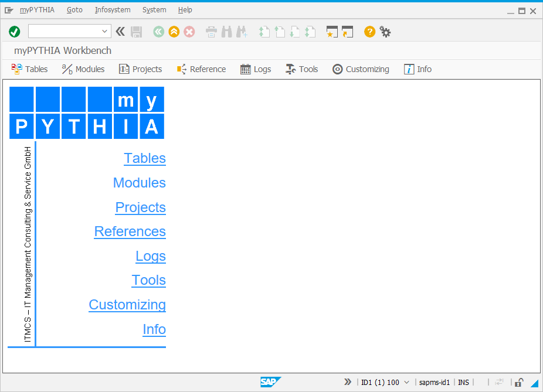The width and height of the screenshot is (543, 392).
Task: Open the Info link
Action: coord(154,329)
